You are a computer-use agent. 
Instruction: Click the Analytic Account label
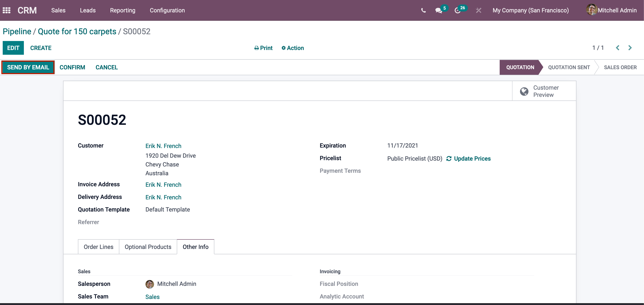pos(342,296)
